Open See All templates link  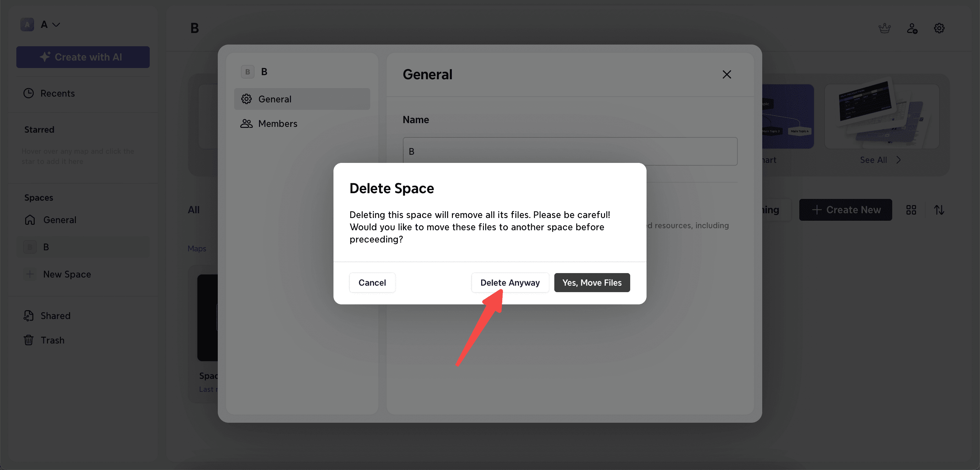(x=873, y=160)
